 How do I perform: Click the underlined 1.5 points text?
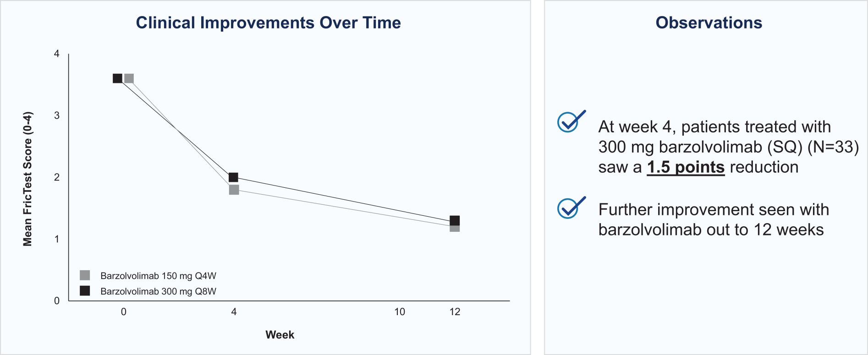point(685,167)
